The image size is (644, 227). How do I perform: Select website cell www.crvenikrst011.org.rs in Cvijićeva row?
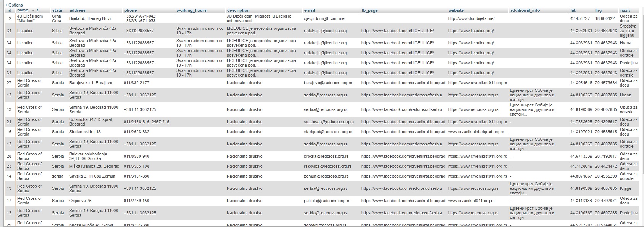[471, 201]
